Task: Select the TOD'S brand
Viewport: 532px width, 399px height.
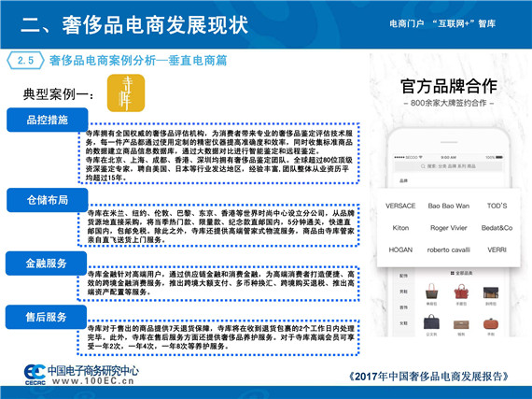Action: tap(497, 206)
